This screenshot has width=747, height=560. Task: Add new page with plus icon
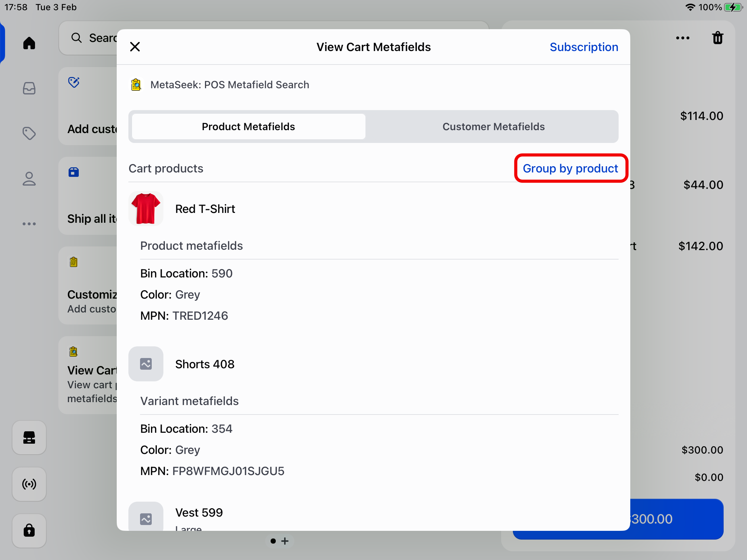point(285,541)
